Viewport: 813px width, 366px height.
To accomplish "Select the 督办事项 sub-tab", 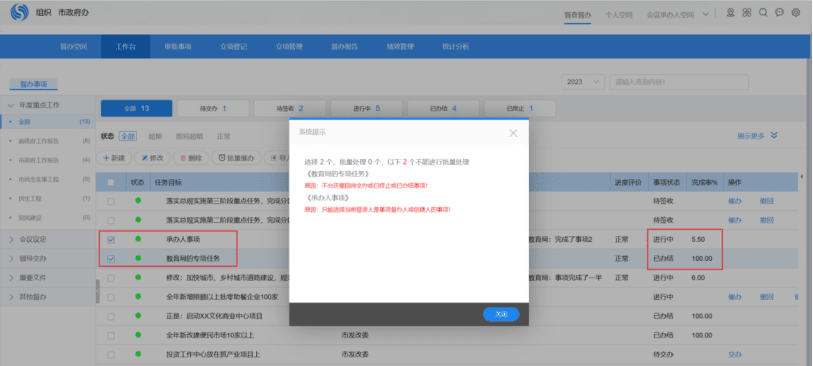I will click(34, 84).
